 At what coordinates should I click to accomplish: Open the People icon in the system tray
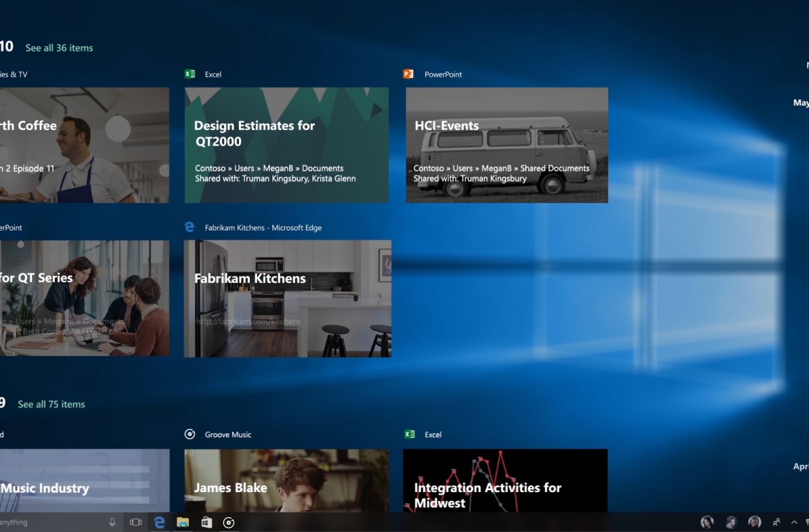777,522
